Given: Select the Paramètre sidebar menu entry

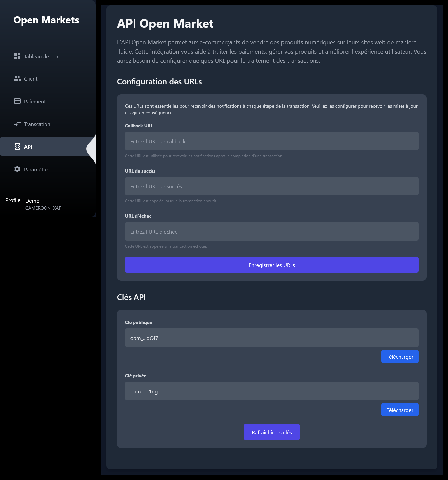Looking at the screenshot, I should coord(36,169).
